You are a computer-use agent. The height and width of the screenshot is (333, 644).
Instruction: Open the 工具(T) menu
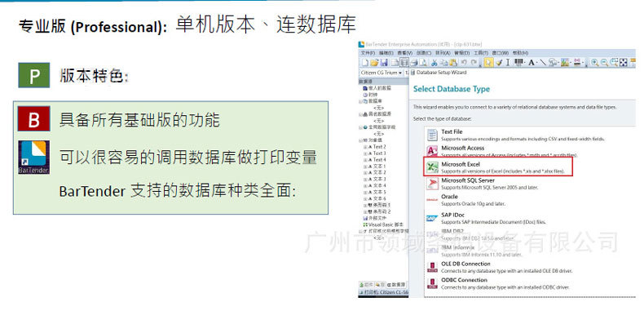(x=481, y=53)
